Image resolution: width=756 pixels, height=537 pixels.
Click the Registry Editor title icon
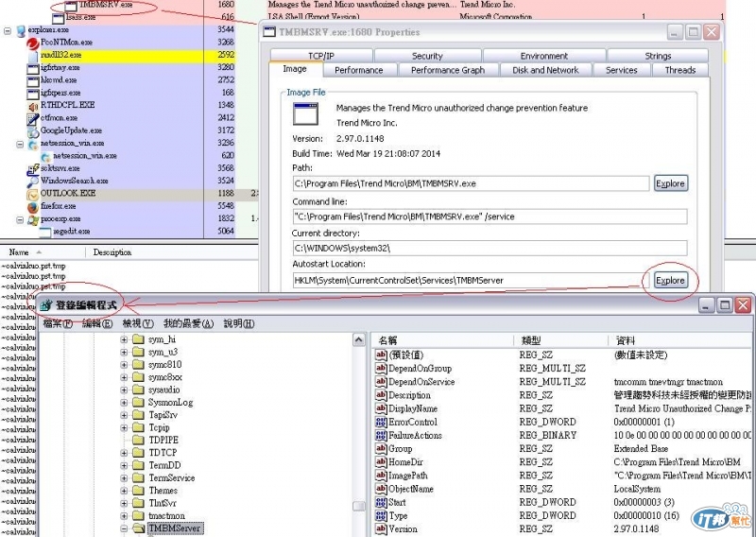[46, 305]
